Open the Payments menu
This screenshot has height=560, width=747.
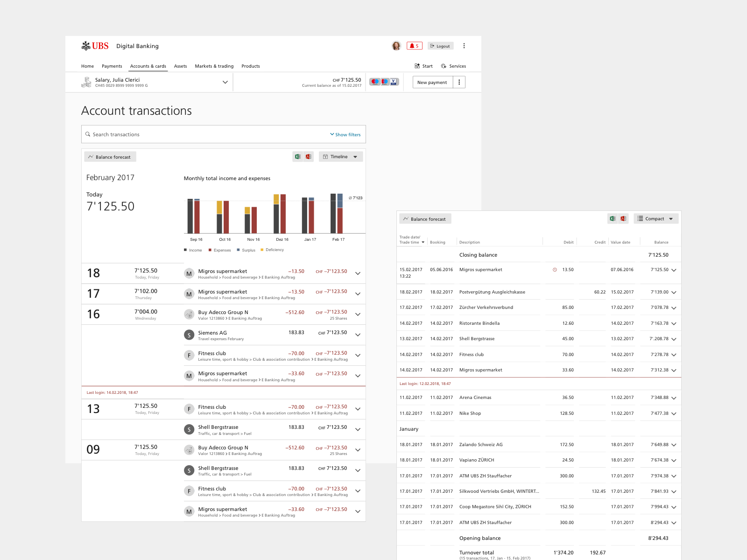click(x=112, y=66)
